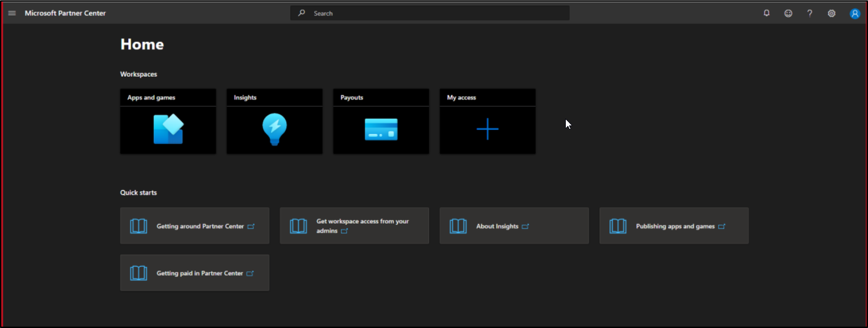Open Publishing apps and games quick start
This screenshot has width=868, height=328.
coord(675,226)
